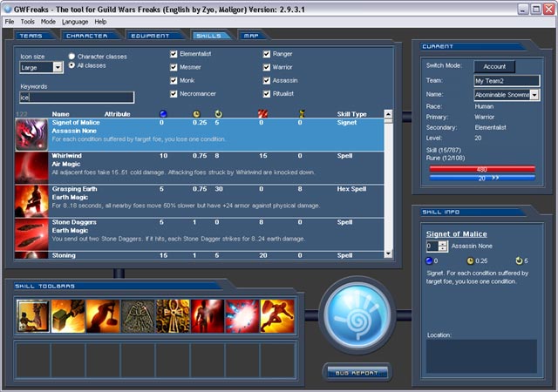
Task: Select the fourth toolbar skill with grey emblem
Action: pos(138,316)
